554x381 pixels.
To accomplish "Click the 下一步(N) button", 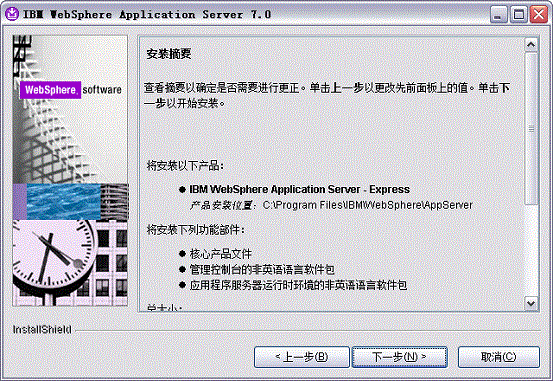I will [400, 357].
